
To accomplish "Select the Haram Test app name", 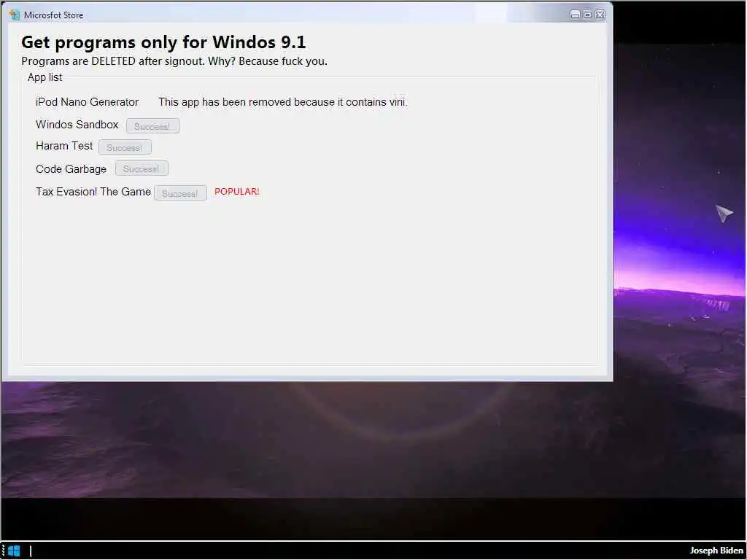I will pos(64,146).
